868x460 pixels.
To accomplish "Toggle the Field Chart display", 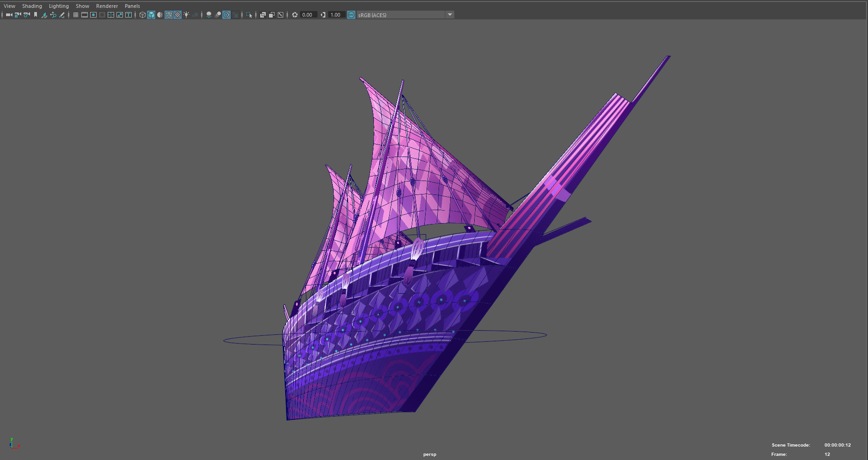I will [111, 15].
